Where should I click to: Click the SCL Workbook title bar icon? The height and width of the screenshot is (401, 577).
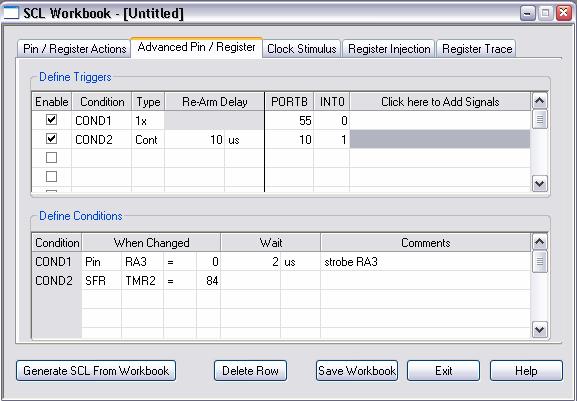[10, 13]
